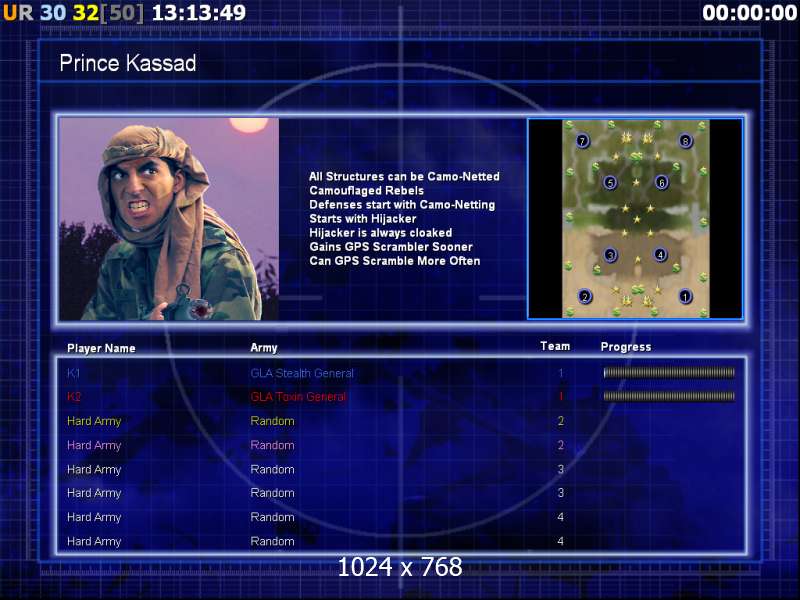Click 'Gains GPS Scrambler Sooner' line

[391, 247]
